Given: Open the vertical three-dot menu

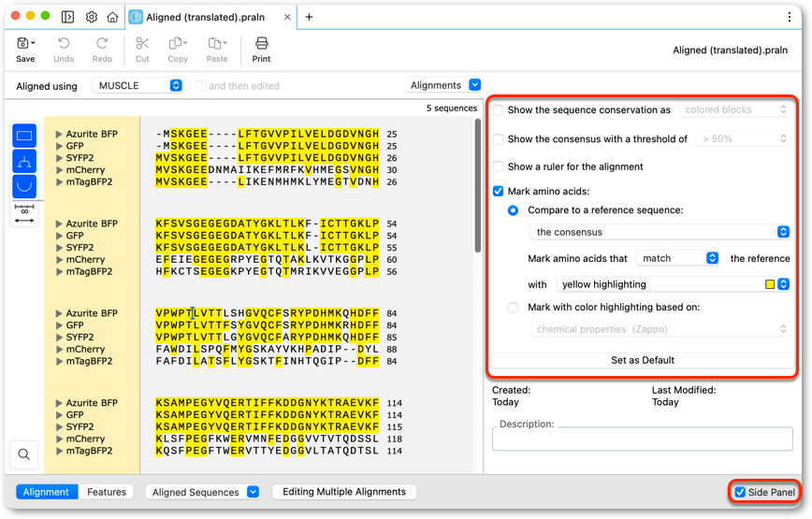Looking at the screenshot, I should point(790,17).
